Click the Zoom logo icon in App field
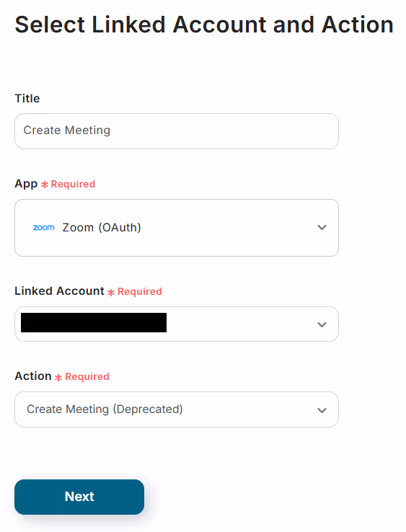Screen dimensions: 406x532 pyautogui.click(x=43, y=227)
